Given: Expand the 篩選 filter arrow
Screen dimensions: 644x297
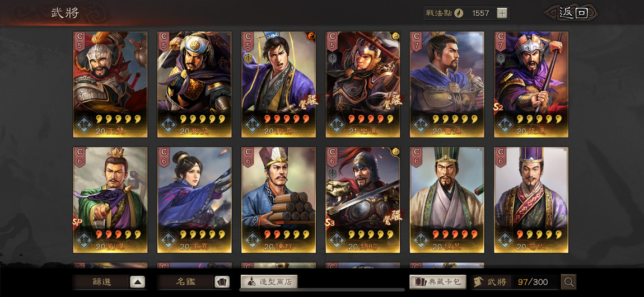Looking at the screenshot, I should click(x=138, y=282).
